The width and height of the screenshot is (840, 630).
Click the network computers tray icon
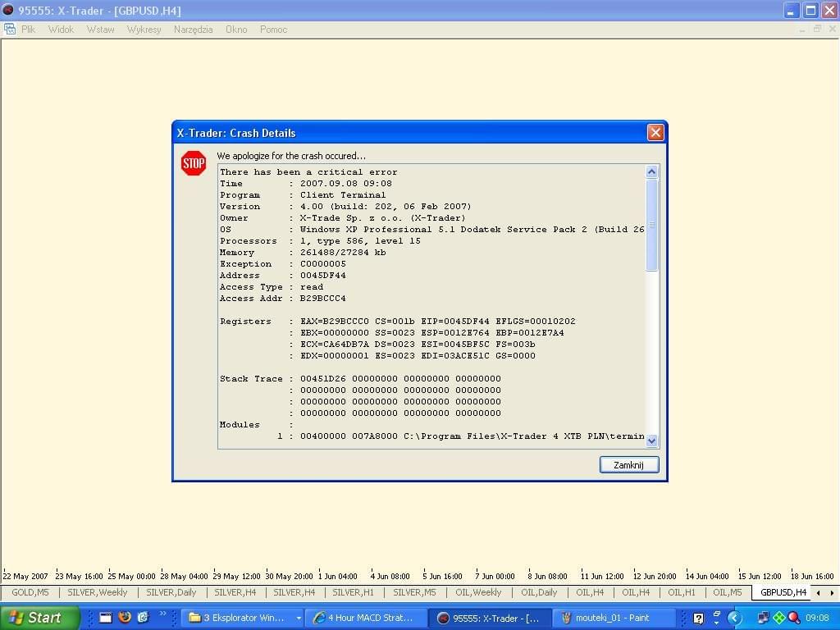click(x=764, y=618)
